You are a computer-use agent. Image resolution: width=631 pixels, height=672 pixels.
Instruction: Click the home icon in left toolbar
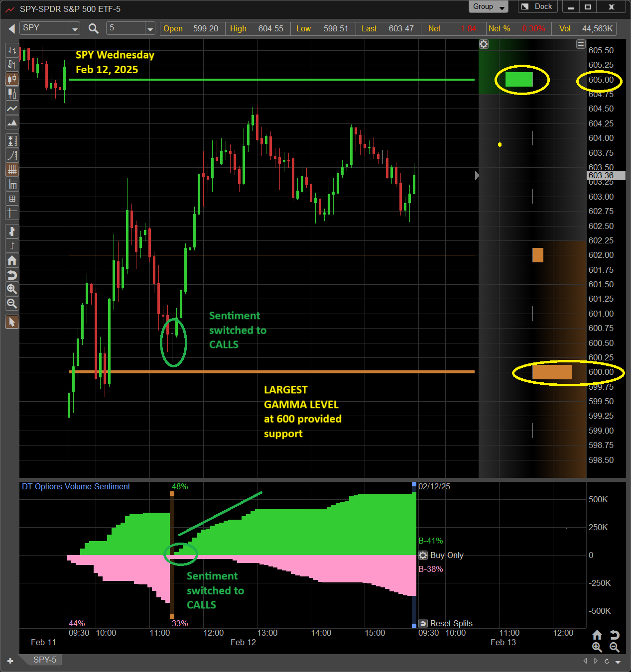[12, 260]
